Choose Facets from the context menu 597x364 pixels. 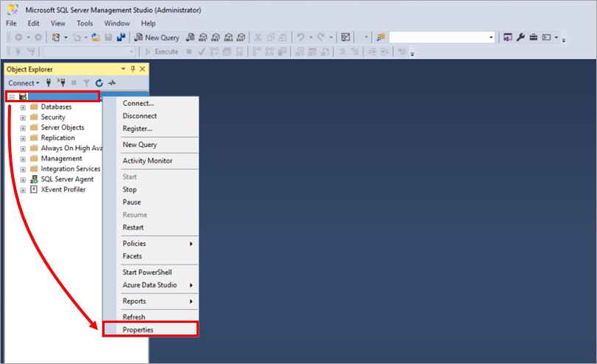coord(151,256)
